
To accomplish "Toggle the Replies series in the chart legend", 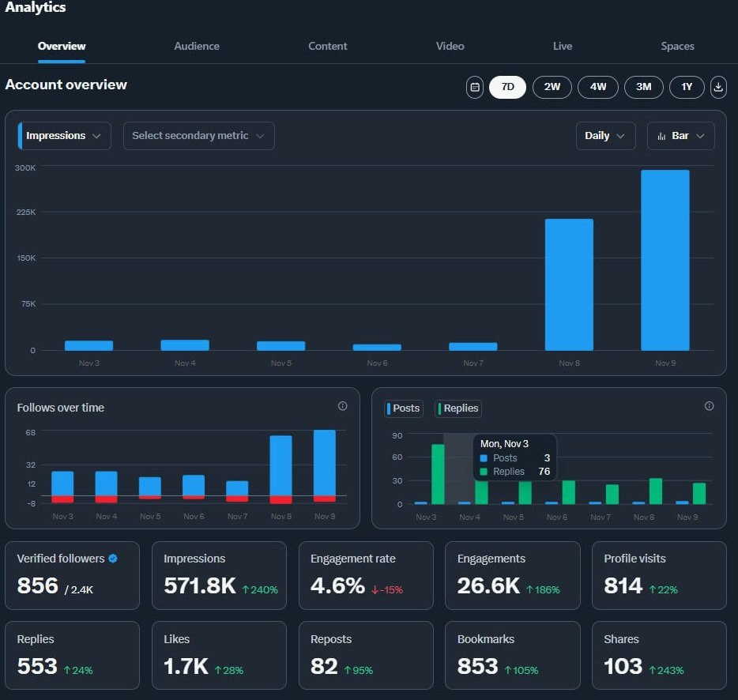I will tap(458, 408).
